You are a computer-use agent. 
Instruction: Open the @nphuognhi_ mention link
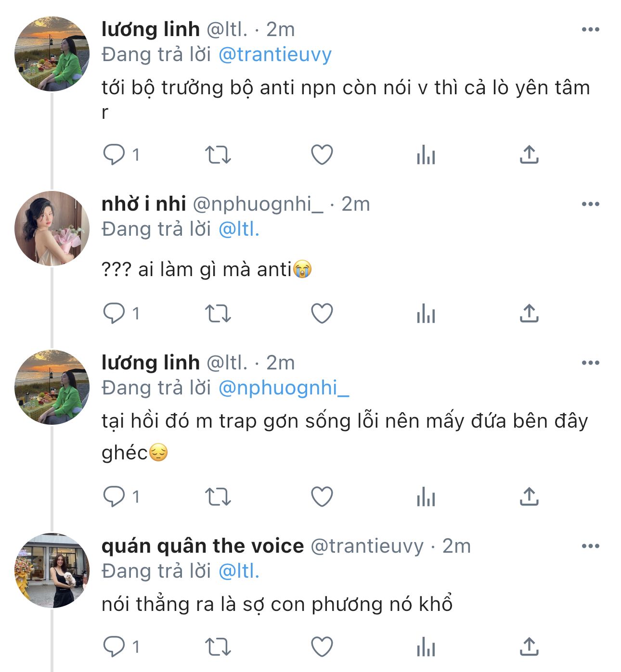284,388
